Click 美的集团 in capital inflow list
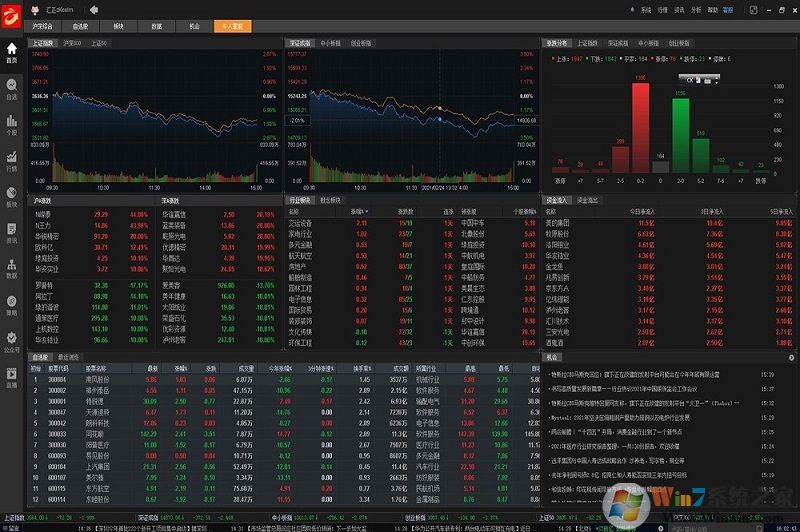 click(x=557, y=223)
